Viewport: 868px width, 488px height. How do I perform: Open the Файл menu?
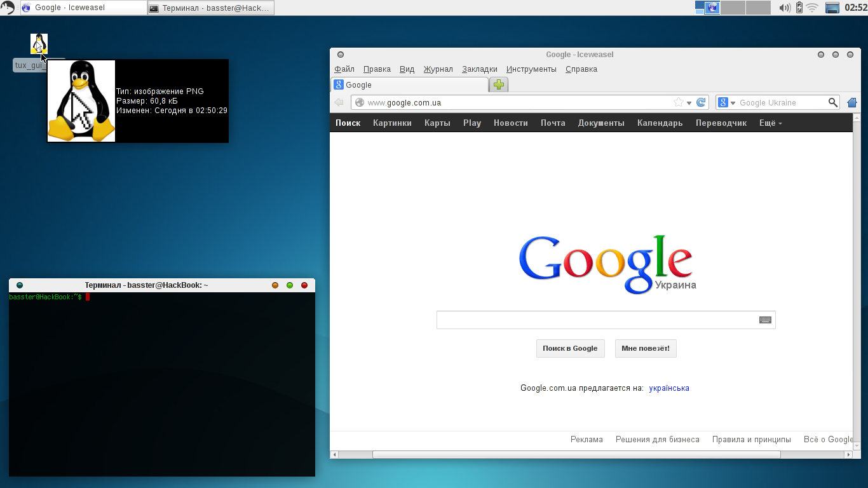coord(344,69)
